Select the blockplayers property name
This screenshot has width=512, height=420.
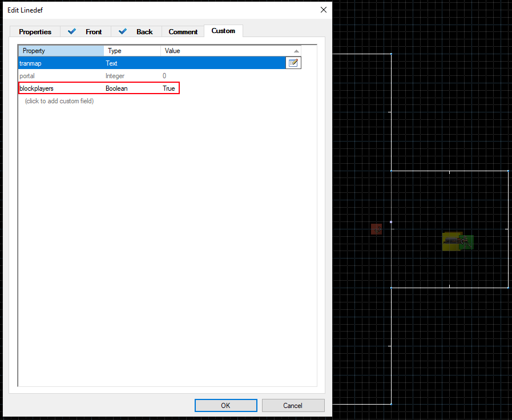point(37,88)
